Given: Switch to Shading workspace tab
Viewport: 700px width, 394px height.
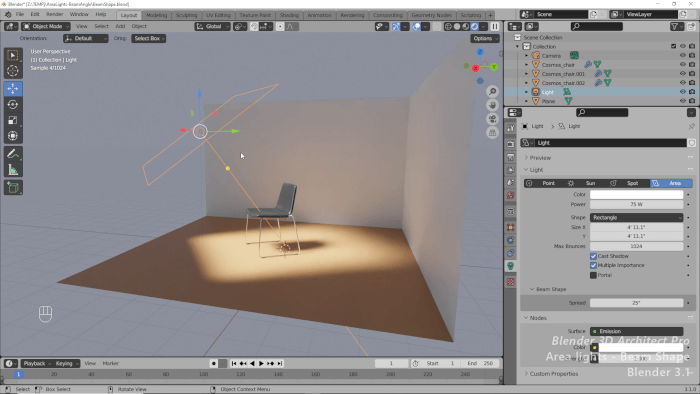Looking at the screenshot, I should [x=289, y=15].
